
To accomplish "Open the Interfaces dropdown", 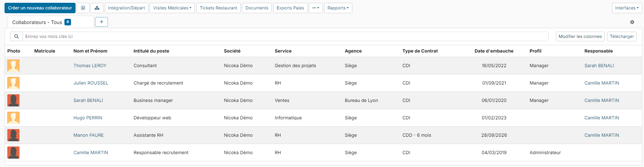I will (x=627, y=8).
